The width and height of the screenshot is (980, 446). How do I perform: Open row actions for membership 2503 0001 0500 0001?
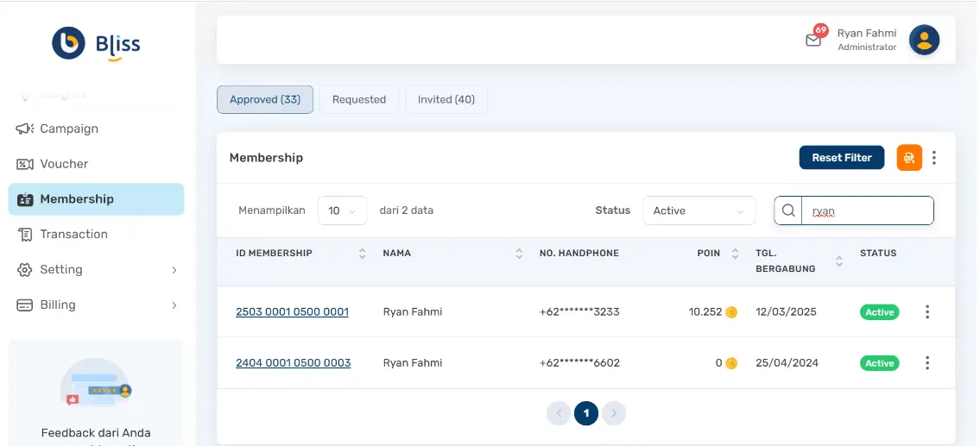click(x=927, y=311)
